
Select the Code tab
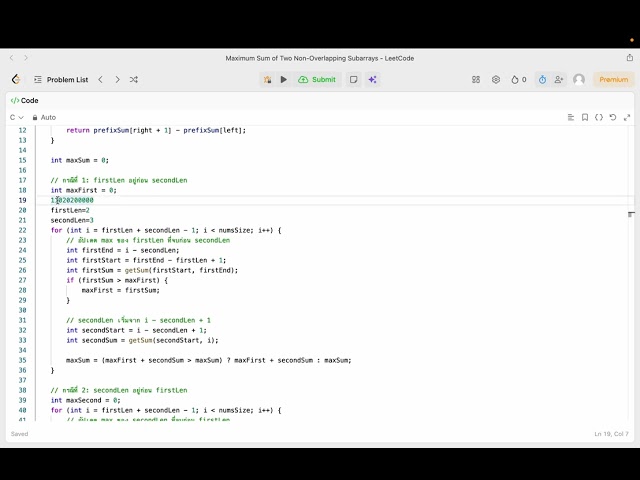[24, 100]
